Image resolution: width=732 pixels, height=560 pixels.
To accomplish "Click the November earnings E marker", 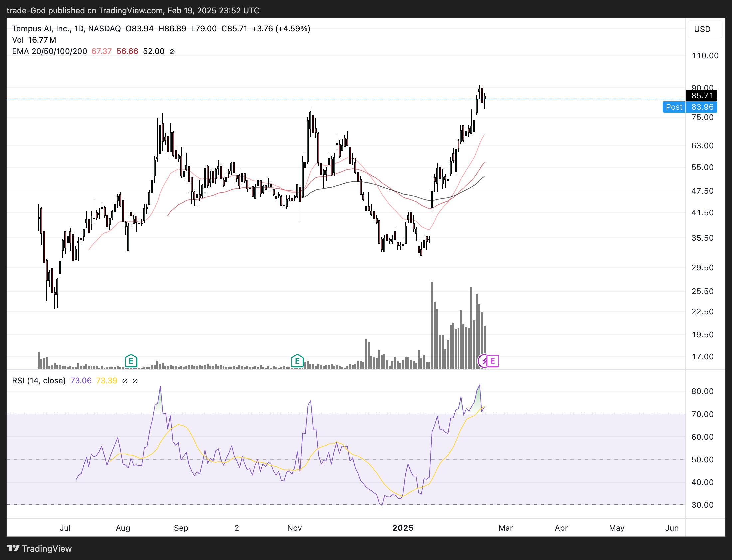I will 297,361.
